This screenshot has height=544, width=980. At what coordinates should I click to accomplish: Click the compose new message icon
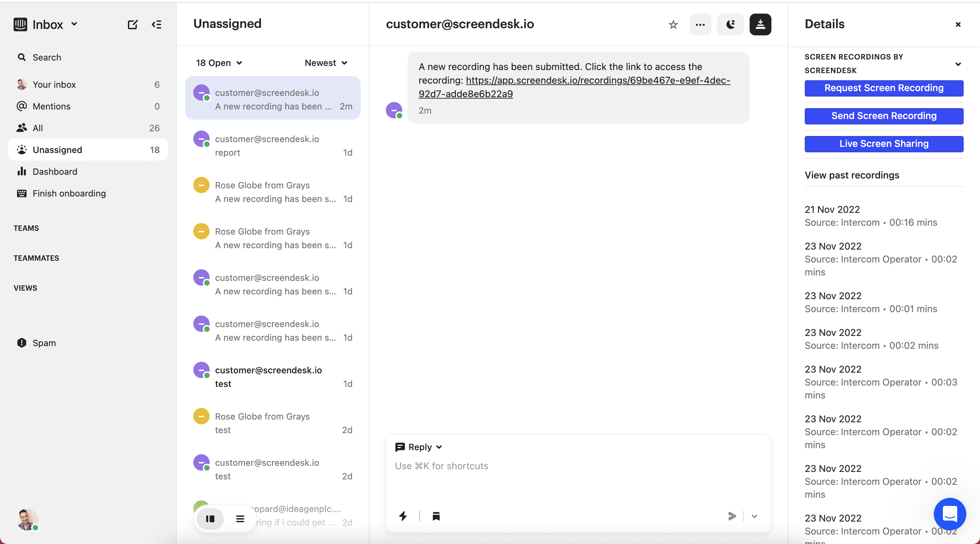[x=132, y=25]
